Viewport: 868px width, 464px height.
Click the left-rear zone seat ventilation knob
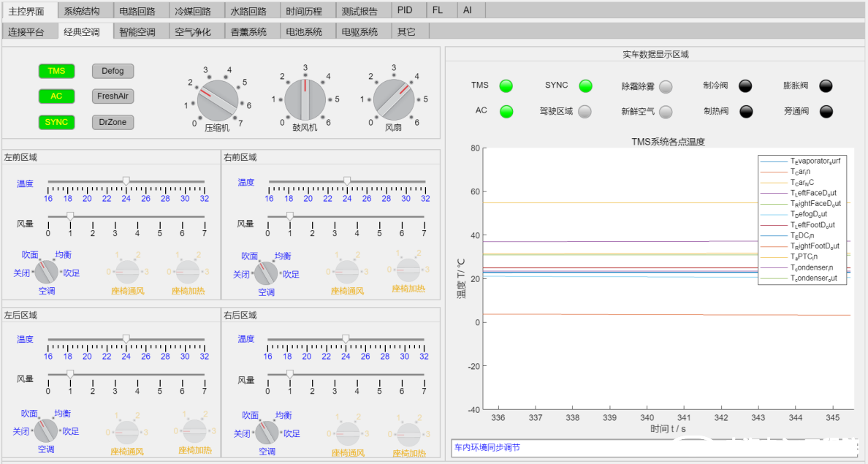127,432
